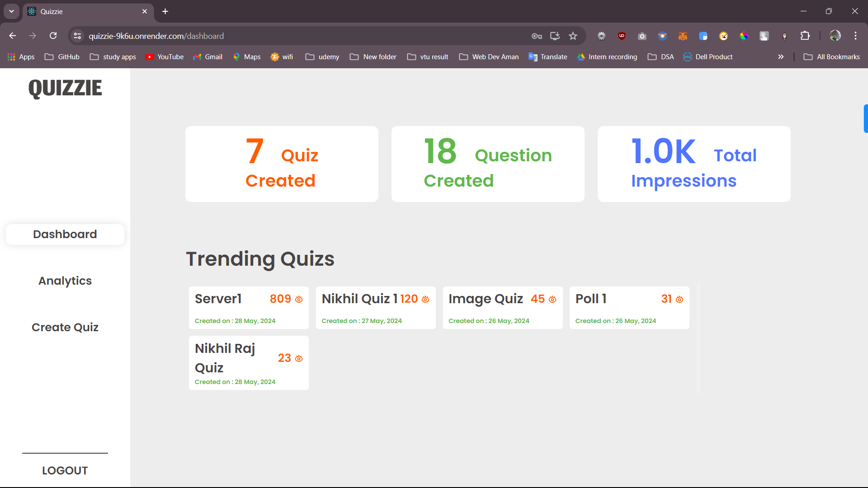This screenshot has width=868, height=488.
Task: Go to the Analytics section
Action: 65,281
